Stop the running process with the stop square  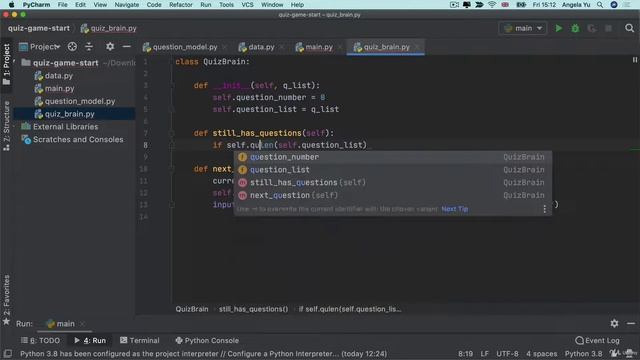tap(608, 28)
